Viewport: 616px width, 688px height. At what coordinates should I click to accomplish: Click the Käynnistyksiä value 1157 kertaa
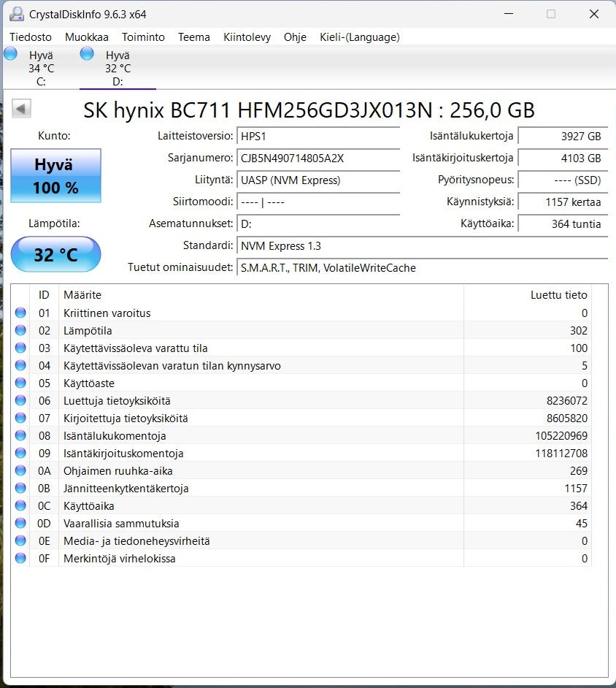(563, 202)
